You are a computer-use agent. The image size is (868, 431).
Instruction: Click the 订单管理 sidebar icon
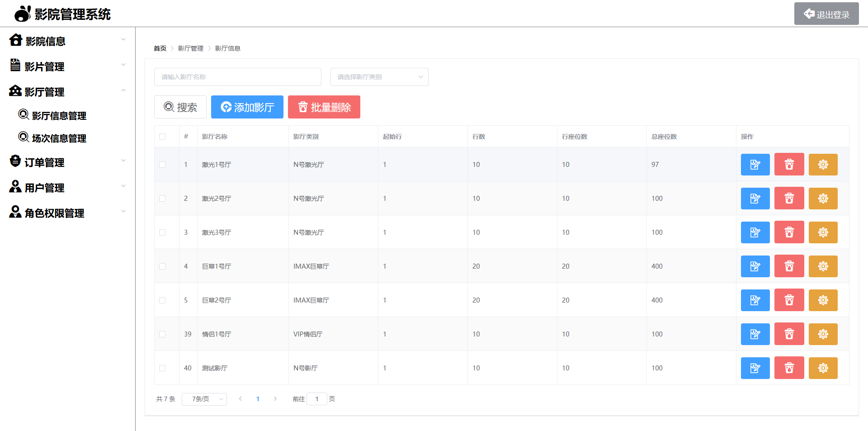15,161
